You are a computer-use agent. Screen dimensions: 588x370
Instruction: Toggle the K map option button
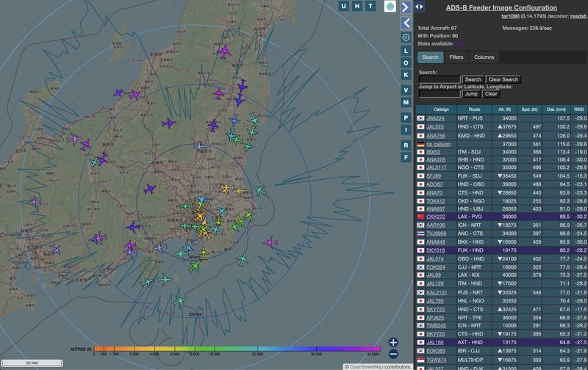point(406,75)
